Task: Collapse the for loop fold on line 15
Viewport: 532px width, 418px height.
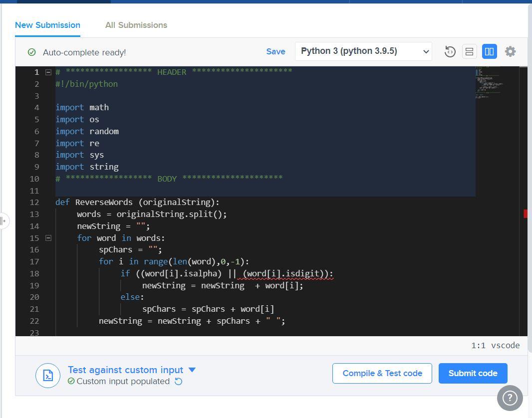Action: (x=48, y=238)
